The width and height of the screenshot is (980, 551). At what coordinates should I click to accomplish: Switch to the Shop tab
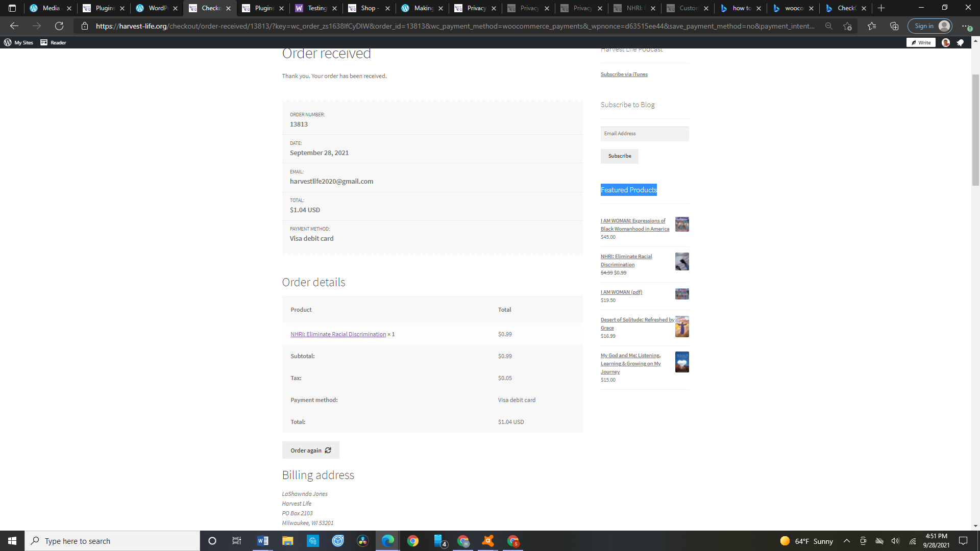coord(367,8)
